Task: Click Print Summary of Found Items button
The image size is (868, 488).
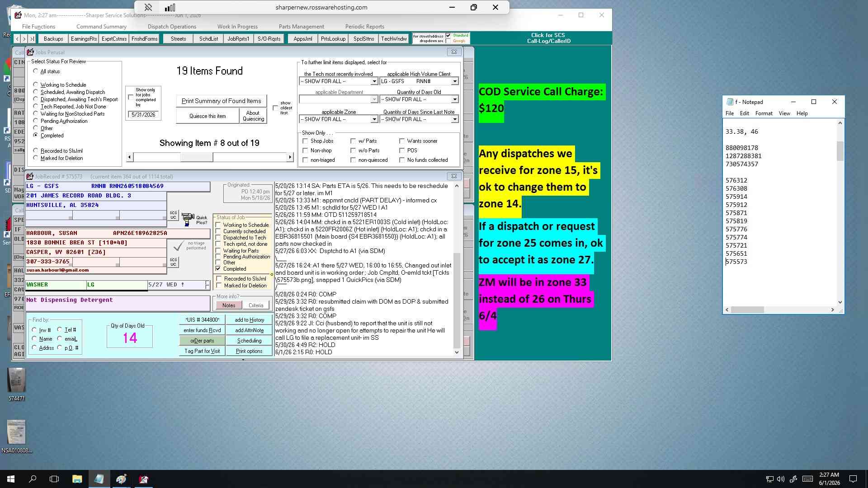Action: (222, 101)
